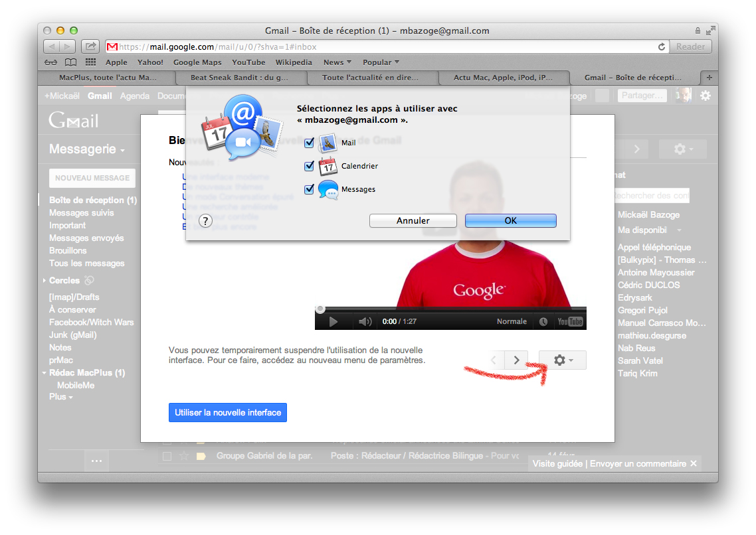
Task: Click the gear settings icon in illustration
Action: [x=563, y=360]
